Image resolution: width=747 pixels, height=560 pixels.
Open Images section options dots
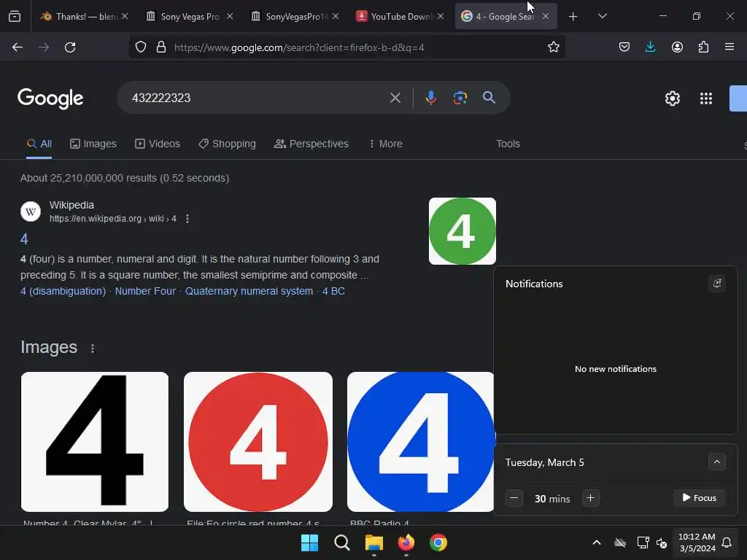click(x=93, y=349)
